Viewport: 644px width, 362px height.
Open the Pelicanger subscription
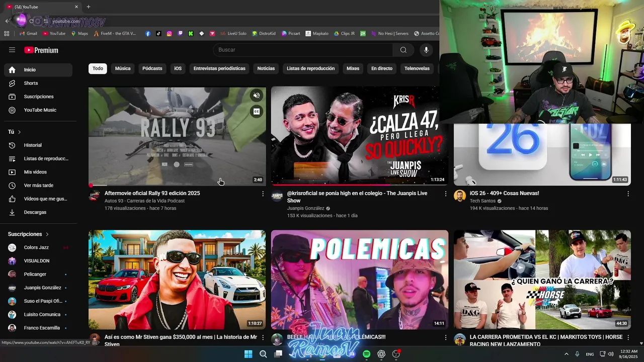tap(38, 275)
